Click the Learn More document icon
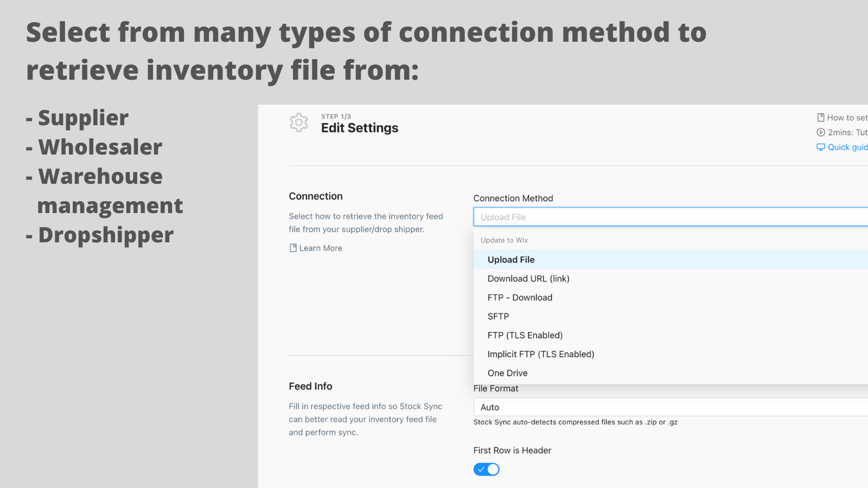The width and height of the screenshot is (868, 488). pyautogui.click(x=293, y=248)
